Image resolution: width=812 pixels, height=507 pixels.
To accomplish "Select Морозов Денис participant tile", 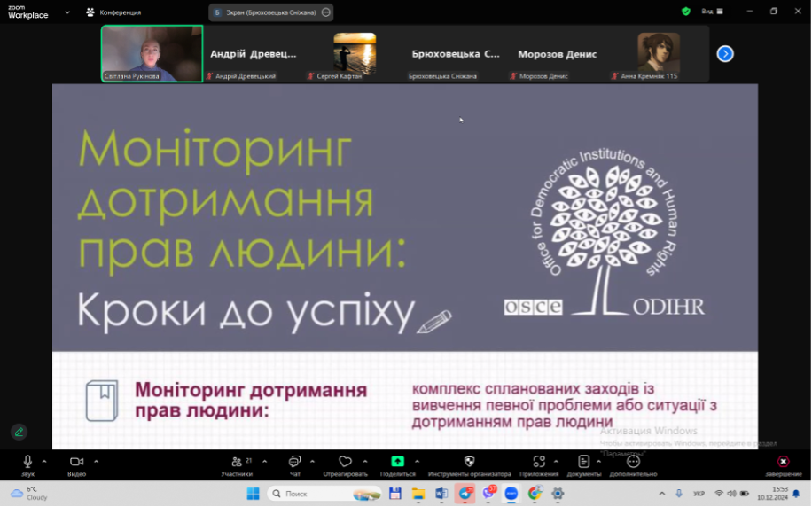I will pos(558,54).
